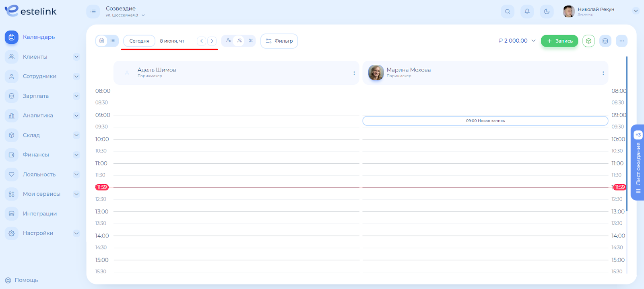Open the 09:00 Новая запись appointment
The image size is (644, 289).
pyautogui.click(x=485, y=121)
